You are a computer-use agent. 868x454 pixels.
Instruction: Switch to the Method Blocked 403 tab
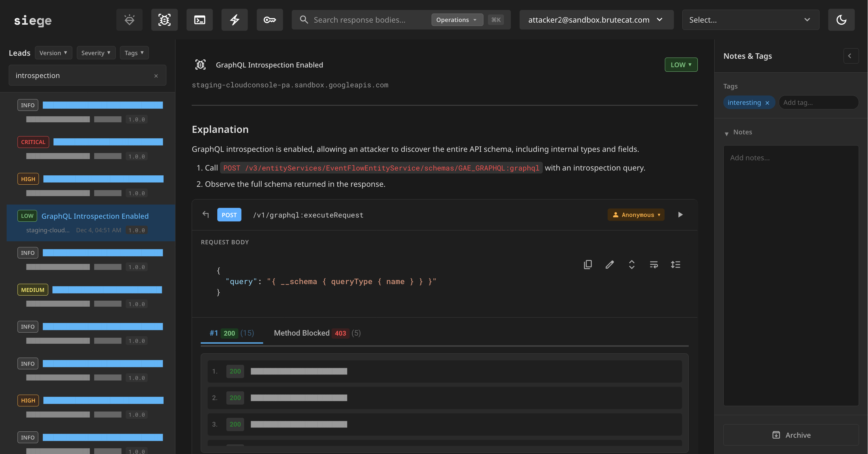[317, 333]
